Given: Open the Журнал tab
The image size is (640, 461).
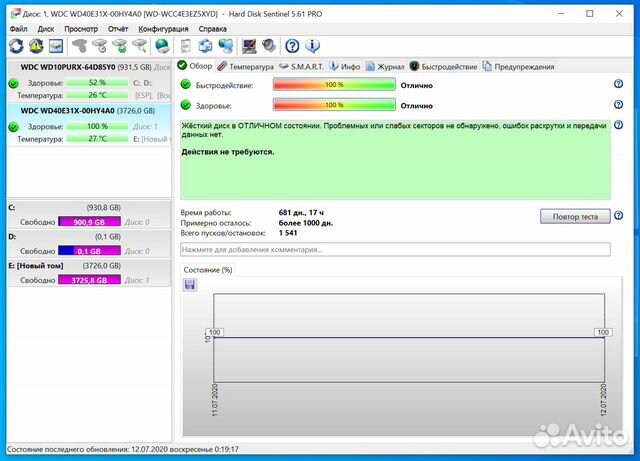Looking at the screenshot, I should coord(385,67).
